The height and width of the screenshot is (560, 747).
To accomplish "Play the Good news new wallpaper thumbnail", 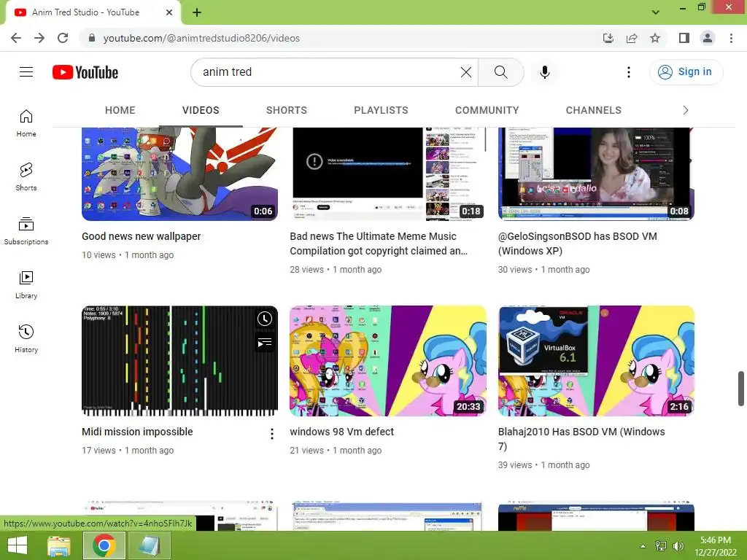I will [x=179, y=174].
